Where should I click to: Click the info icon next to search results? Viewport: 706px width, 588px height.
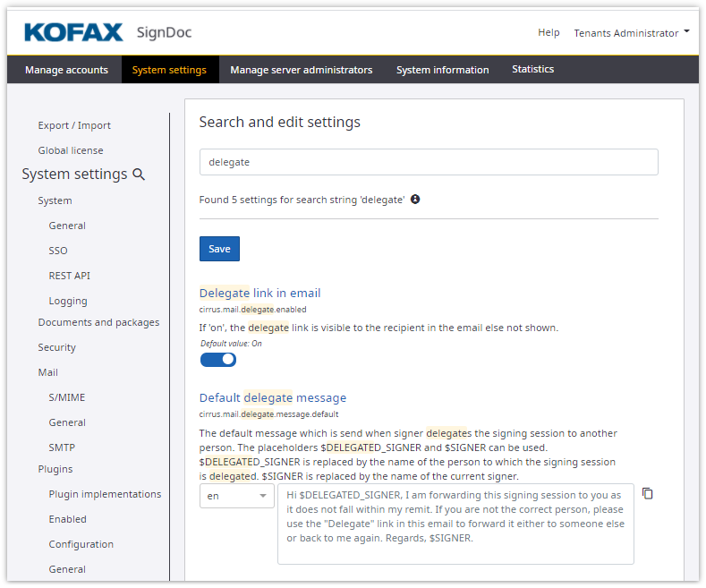point(415,200)
